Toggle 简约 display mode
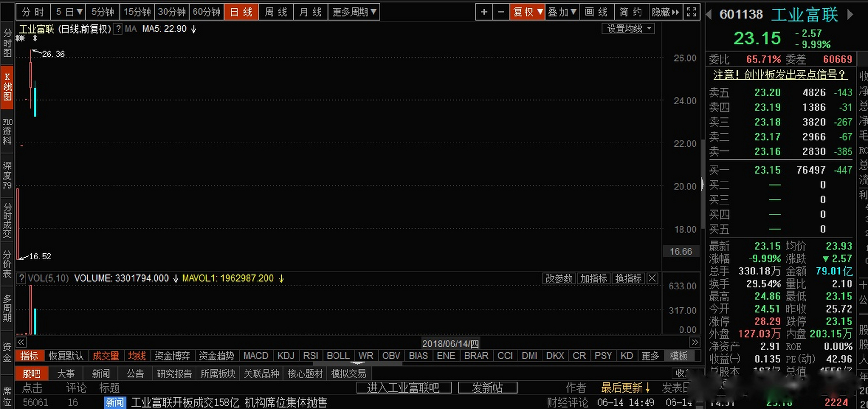The width and height of the screenshot is (868, 409). tap(631, 12)
